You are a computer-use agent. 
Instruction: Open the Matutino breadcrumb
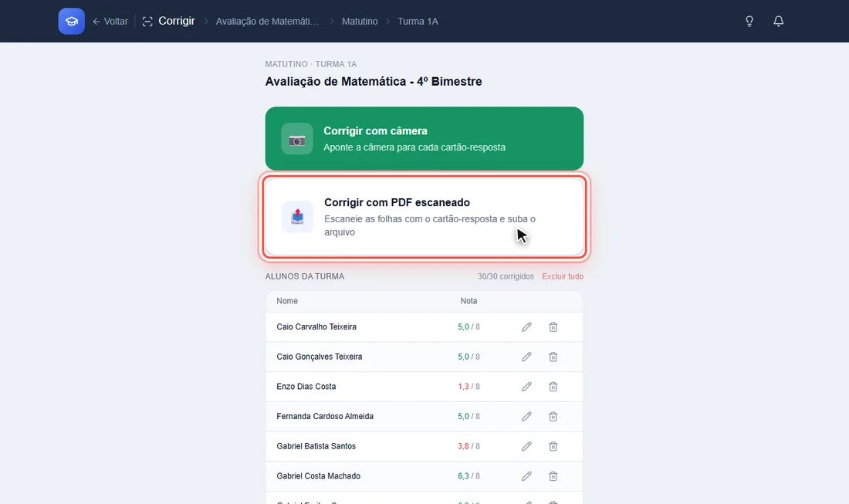click(360, 21)
